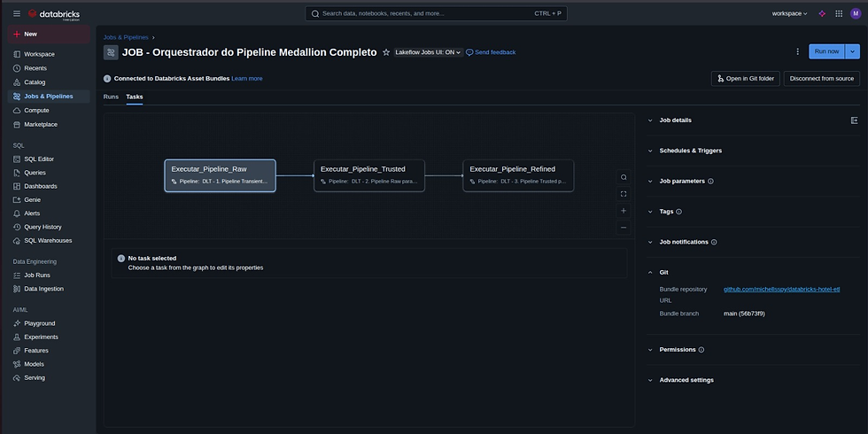Open the Databricks Assistant sparkle icon

[822, 14]
